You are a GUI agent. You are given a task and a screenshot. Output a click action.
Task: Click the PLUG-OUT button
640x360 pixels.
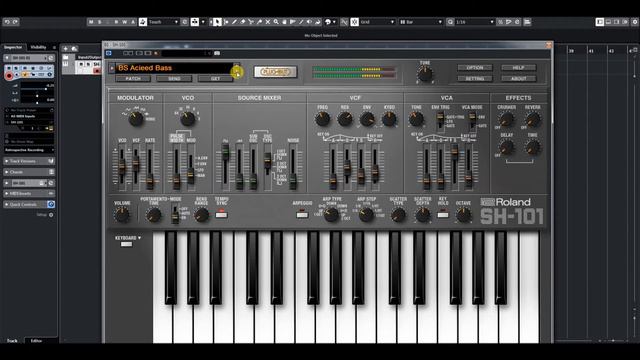275,72
